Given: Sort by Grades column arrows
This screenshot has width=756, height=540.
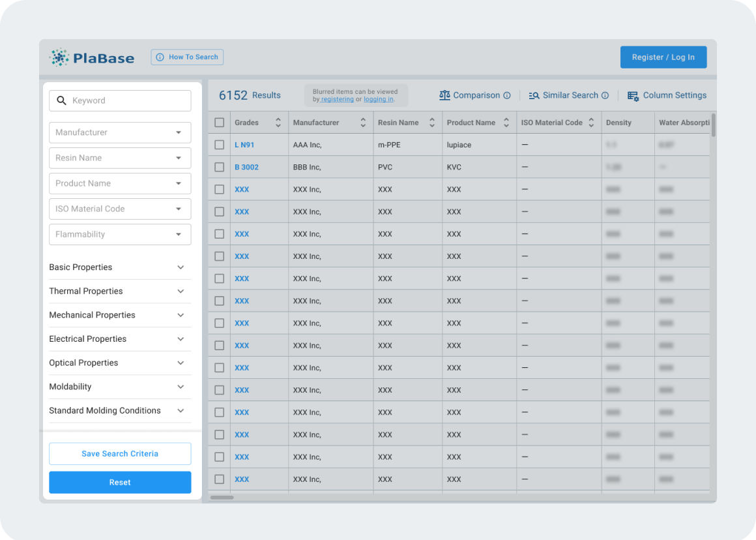Looking at the screenshot, I should point(278,123).
